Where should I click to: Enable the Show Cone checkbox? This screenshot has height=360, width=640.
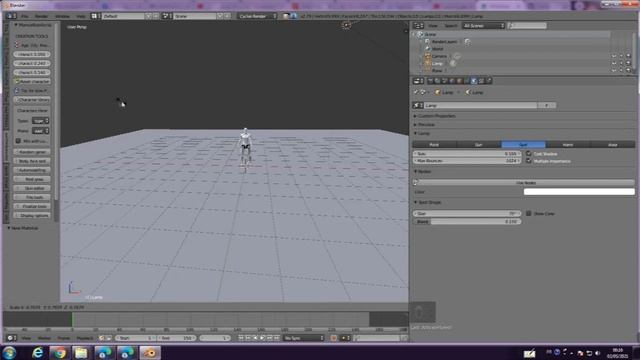coord(529,213)
